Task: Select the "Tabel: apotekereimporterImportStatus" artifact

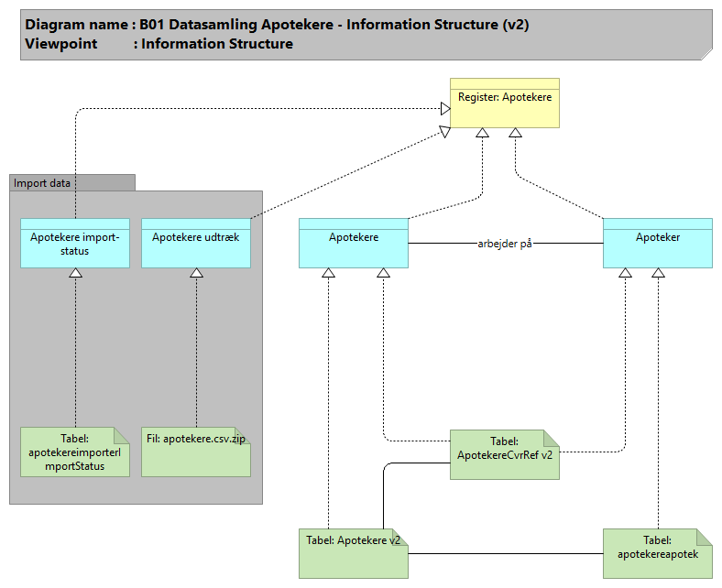Action: click(x=75, y=452)
